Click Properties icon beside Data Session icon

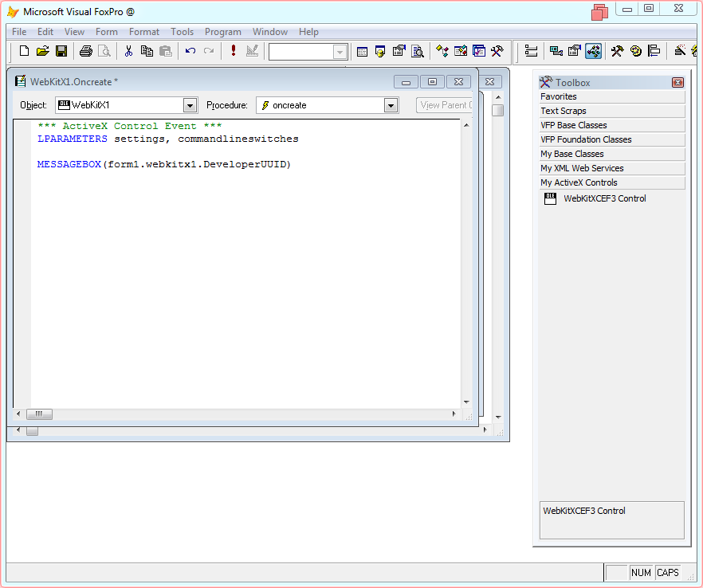(399, 51)
